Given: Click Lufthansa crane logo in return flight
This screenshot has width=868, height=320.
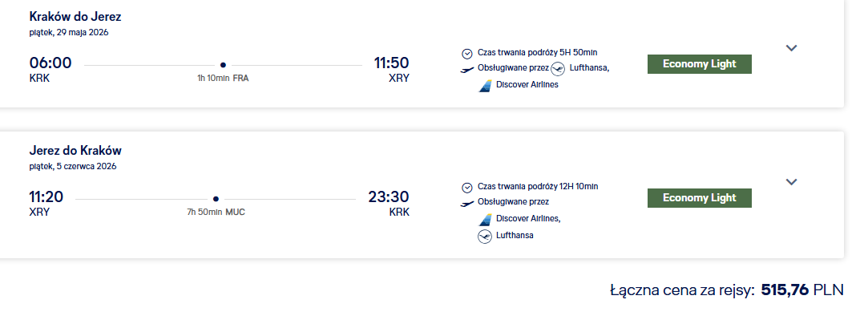Looking at the screenshot, I should click(485, 237).
